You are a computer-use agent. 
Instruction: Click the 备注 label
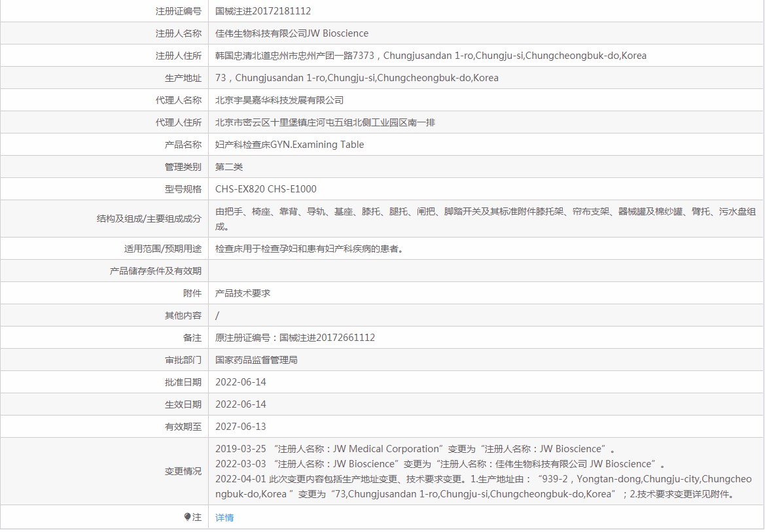point(192,338)
